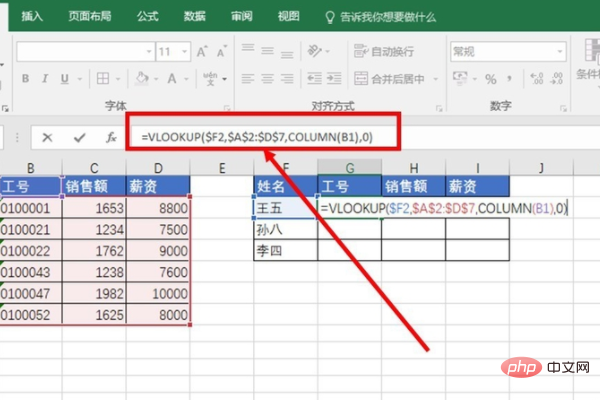Click 条件格式 button at ribbon edge
Image resolution: width=600 pixels, height=400 pixels.
coord(591,60)
